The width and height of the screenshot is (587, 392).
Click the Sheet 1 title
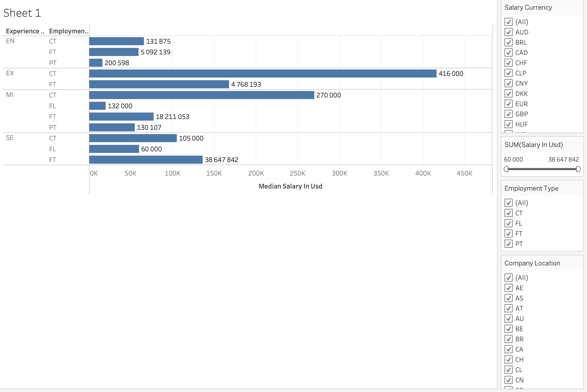pos(22,13)
